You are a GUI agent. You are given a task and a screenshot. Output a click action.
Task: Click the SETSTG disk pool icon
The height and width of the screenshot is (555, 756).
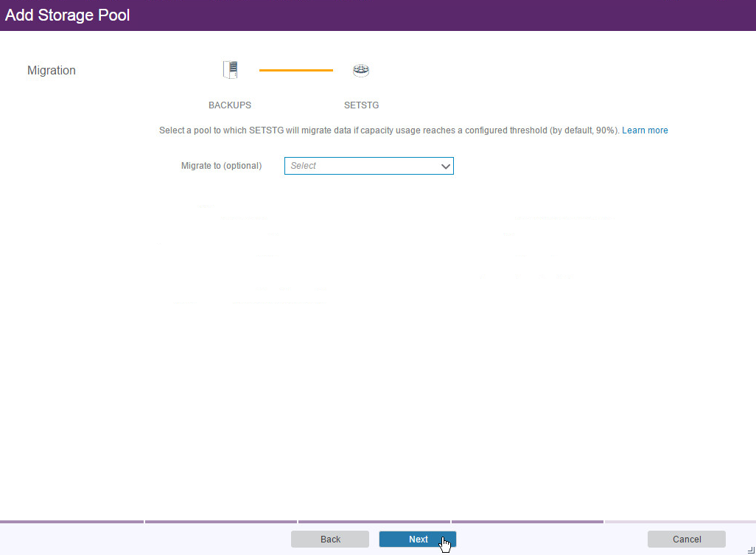pos(361,70)
